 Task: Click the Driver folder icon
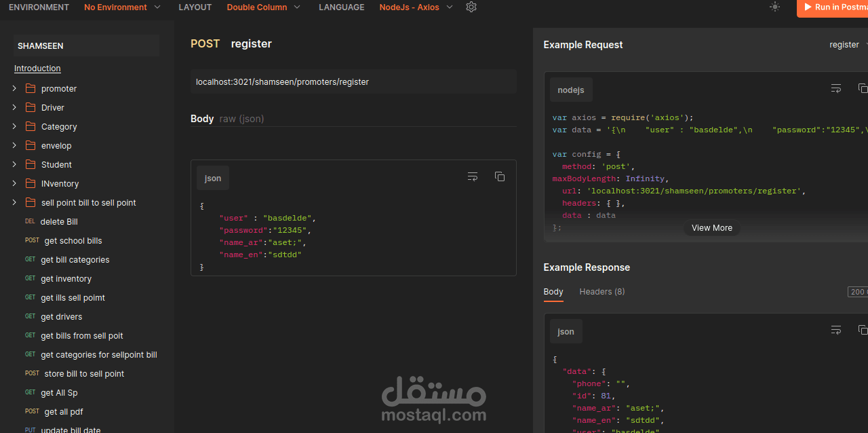pyautogui.click(x=31, y=107)
